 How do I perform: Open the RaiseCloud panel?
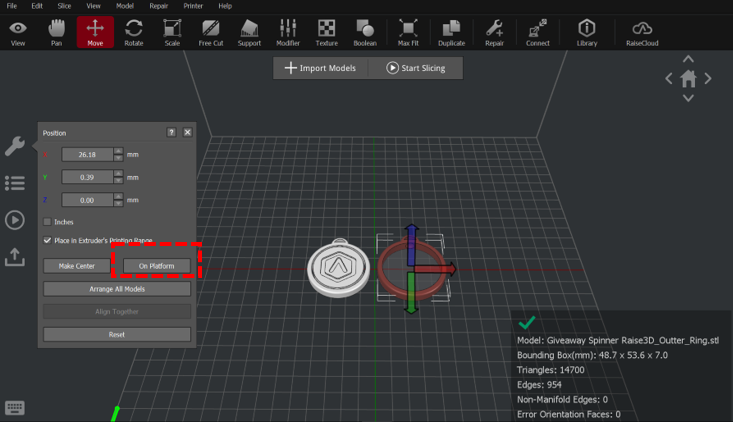pos(640,31)
